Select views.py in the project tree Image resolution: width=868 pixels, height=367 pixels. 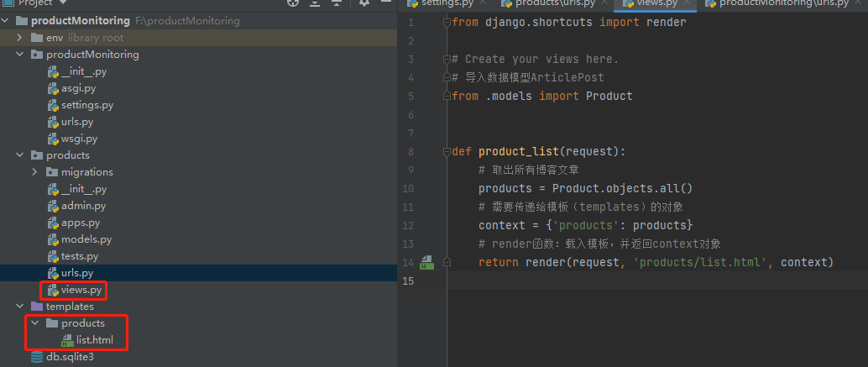[x=81, y=290]
